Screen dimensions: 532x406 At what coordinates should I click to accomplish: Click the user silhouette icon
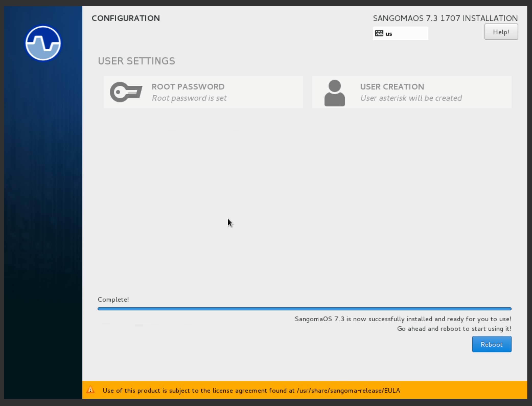pos(334,93)
